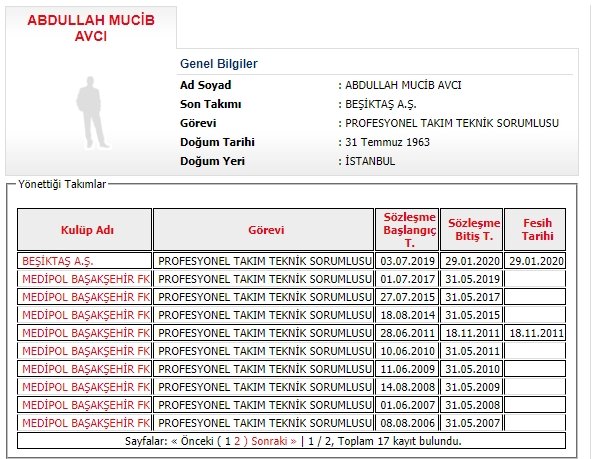The width and height of the screenshot is (593, 459).
Task: Go to page 2 of results
Action: click(x=237, y=441)
